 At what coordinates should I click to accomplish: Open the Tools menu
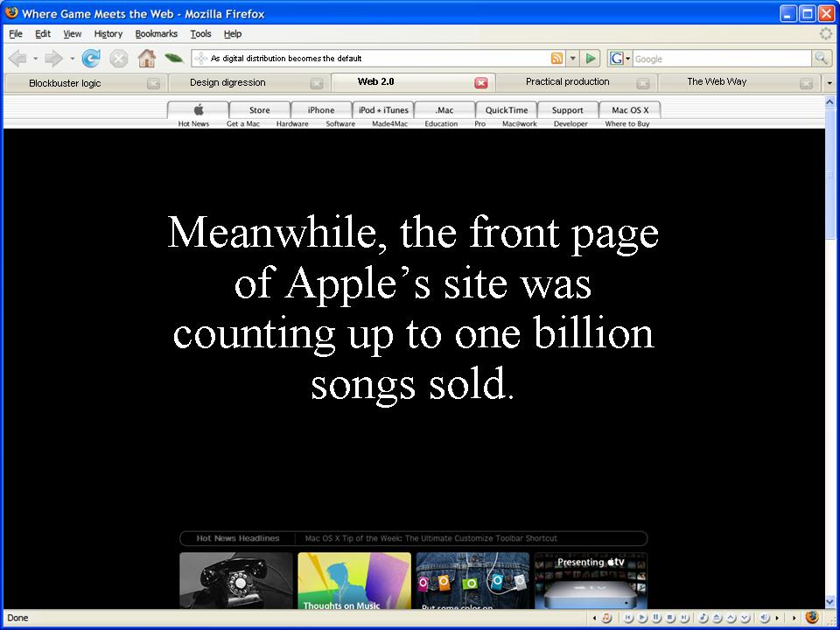click(201, 34)
